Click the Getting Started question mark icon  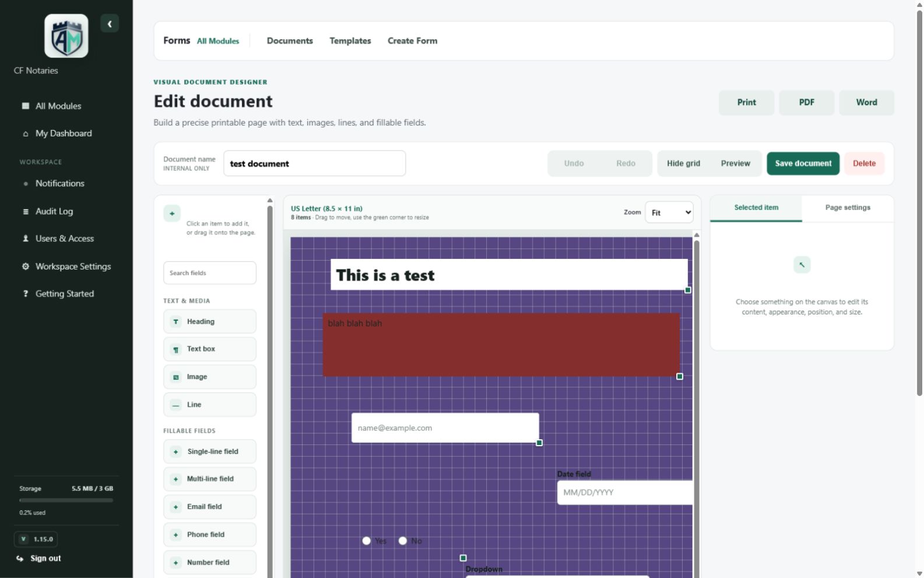26,294
